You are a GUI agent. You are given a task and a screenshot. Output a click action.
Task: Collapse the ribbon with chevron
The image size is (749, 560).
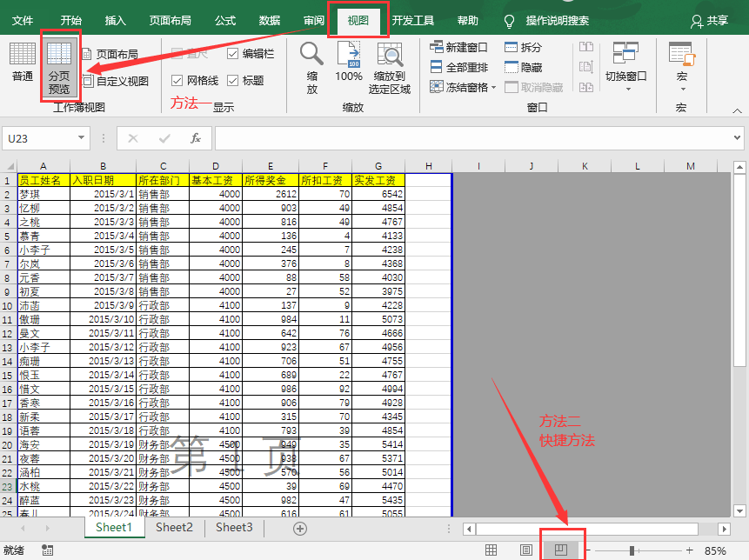click(x=737, y=110)
